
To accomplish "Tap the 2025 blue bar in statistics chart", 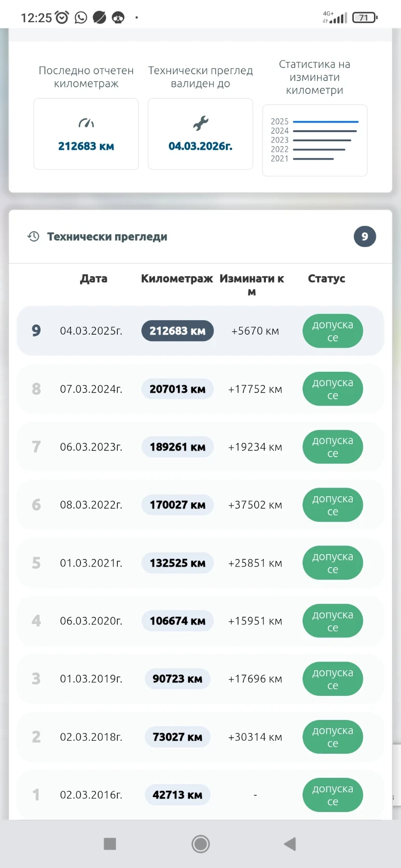I will (326, 122).
